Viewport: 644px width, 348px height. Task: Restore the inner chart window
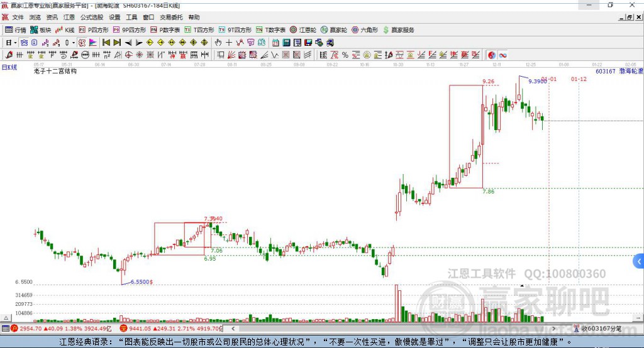point(630,17)
